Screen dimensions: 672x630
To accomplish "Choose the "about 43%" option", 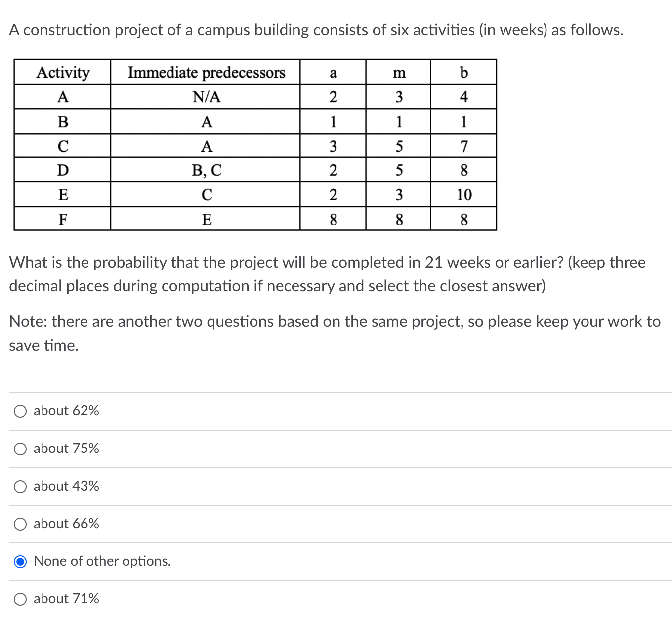I will click(x=20, y=486).
